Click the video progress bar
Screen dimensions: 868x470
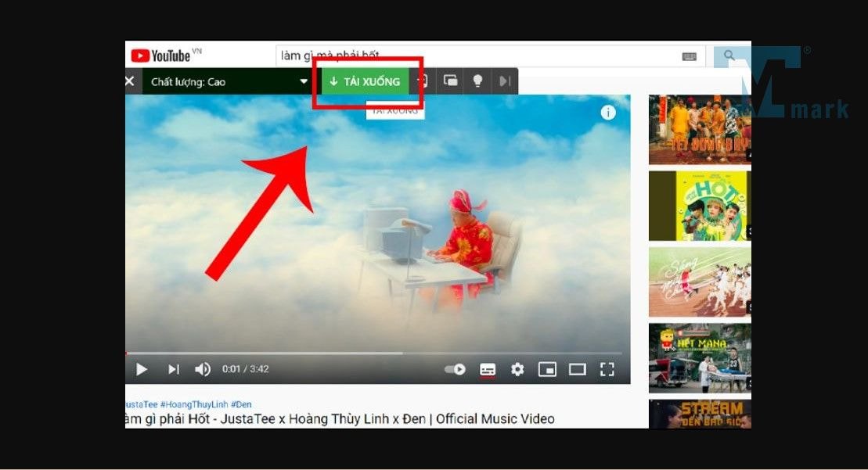click(376, 353)
